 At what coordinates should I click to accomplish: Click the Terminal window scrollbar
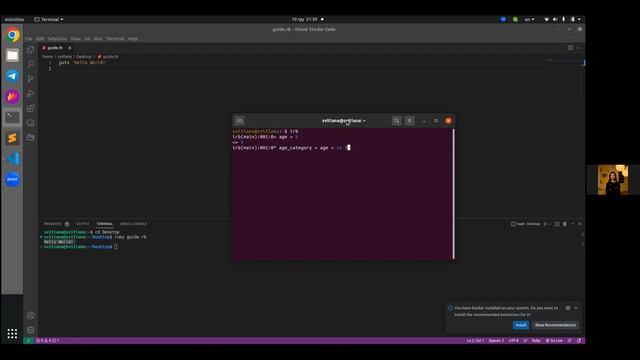(453, 193)
